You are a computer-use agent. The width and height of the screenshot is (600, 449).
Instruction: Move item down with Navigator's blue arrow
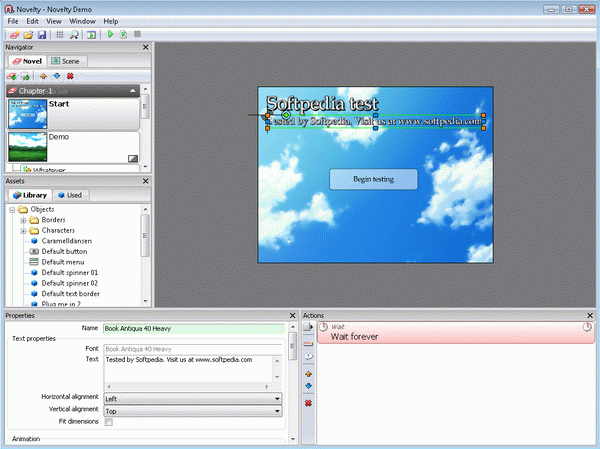point(57,76)
